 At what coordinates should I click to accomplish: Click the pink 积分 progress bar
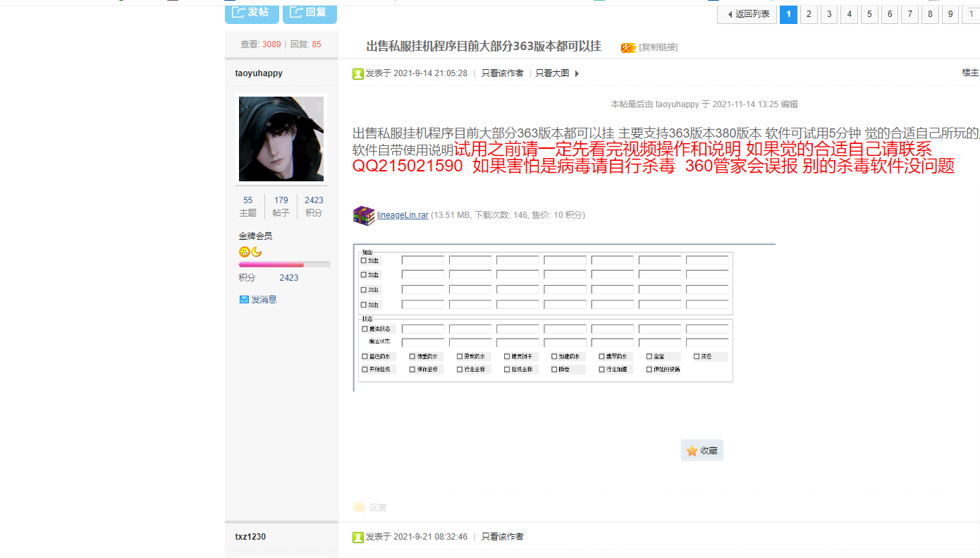(x=284, y=265)
